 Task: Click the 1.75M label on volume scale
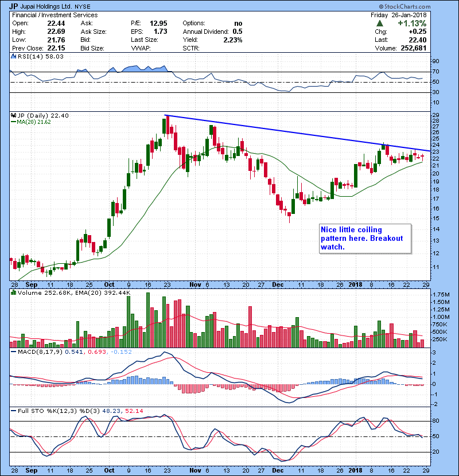point(441,295)
